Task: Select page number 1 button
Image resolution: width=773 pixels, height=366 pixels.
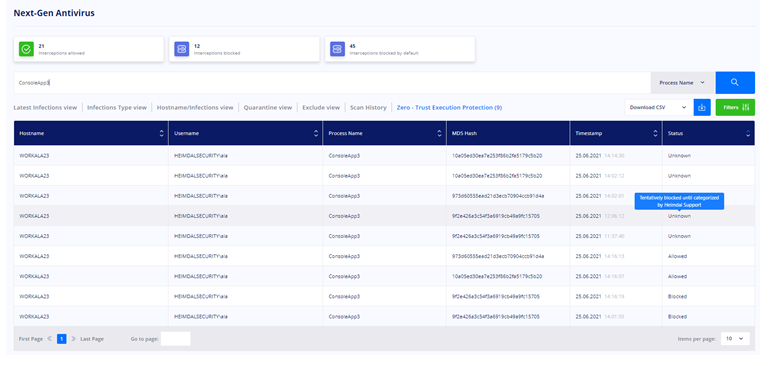Action: point(62,339)
